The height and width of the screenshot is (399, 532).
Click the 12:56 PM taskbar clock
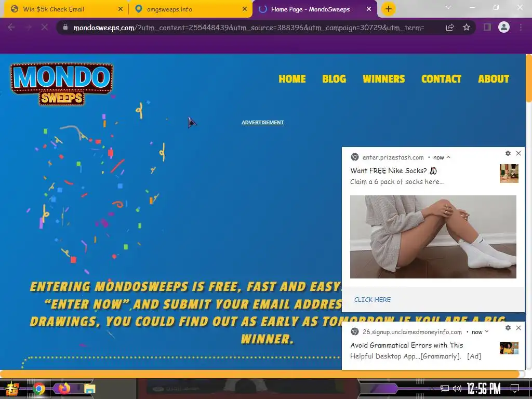pyautogui.click(x=484, y=389)
